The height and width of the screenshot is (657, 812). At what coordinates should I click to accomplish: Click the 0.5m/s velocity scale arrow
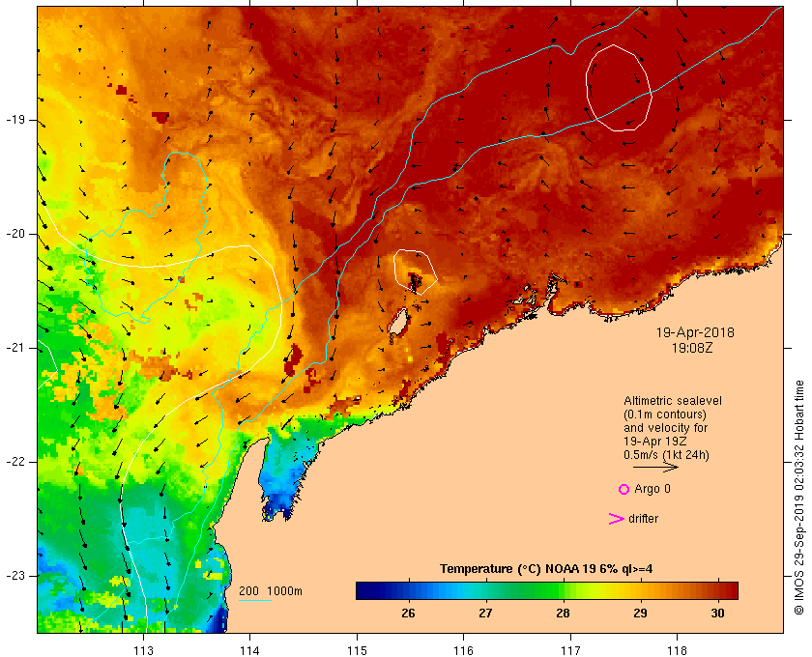(655, 467)
